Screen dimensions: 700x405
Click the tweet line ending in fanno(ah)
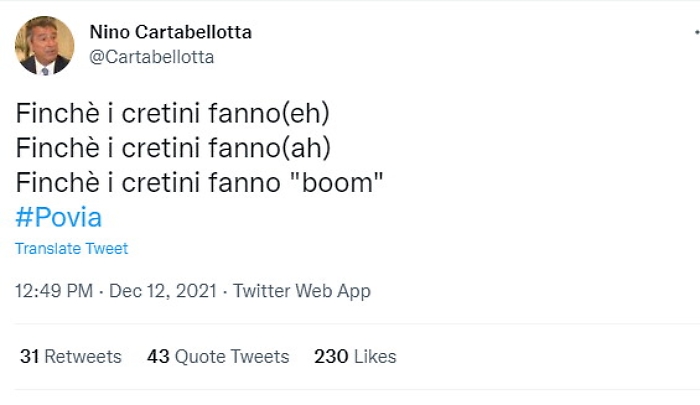point(172,148)
